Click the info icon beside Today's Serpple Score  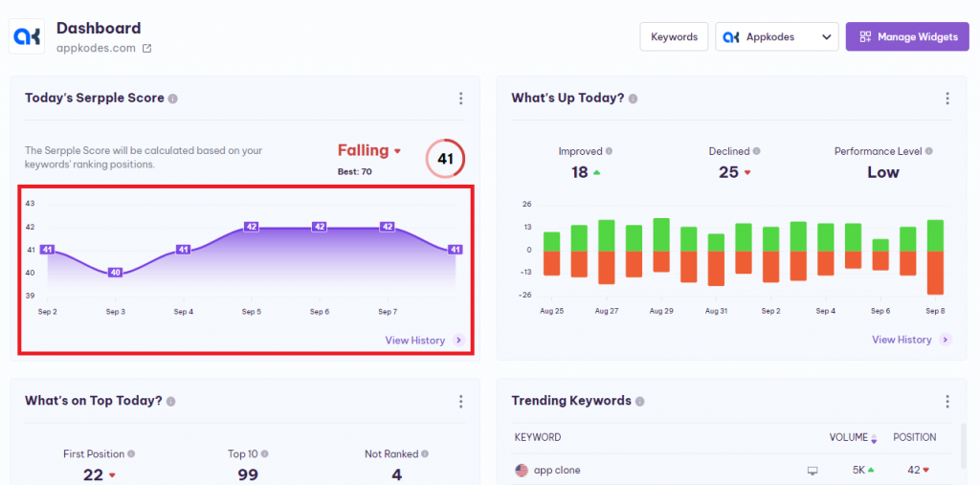point(173,99)
